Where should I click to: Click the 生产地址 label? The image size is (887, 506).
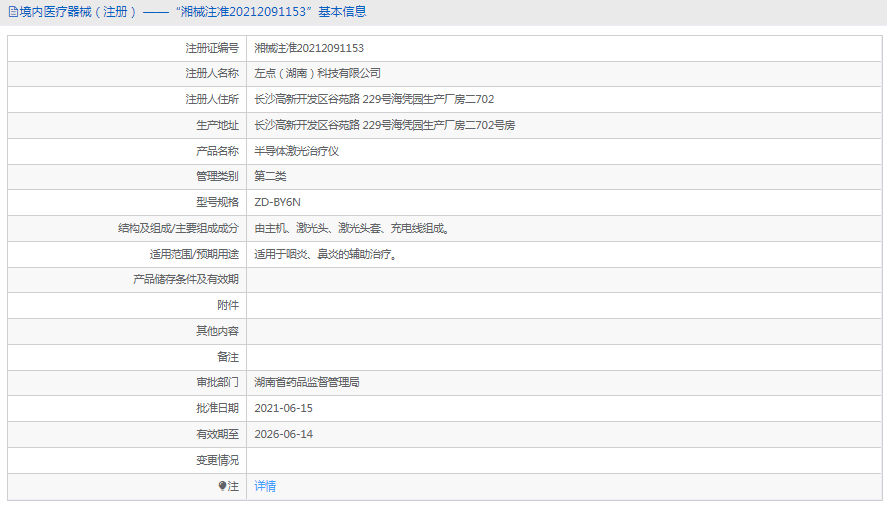click(x=218, y=125)
